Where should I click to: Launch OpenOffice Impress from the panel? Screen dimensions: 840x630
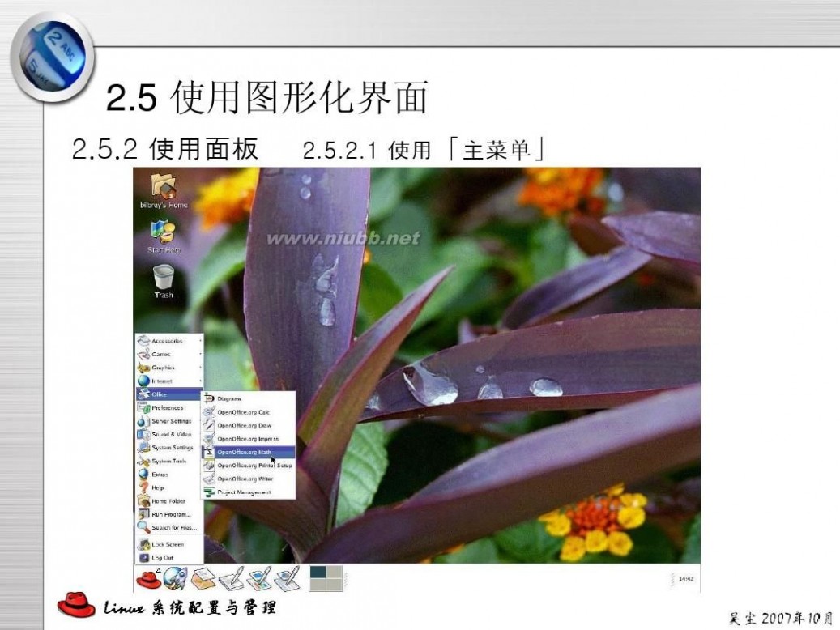point(260,578)
